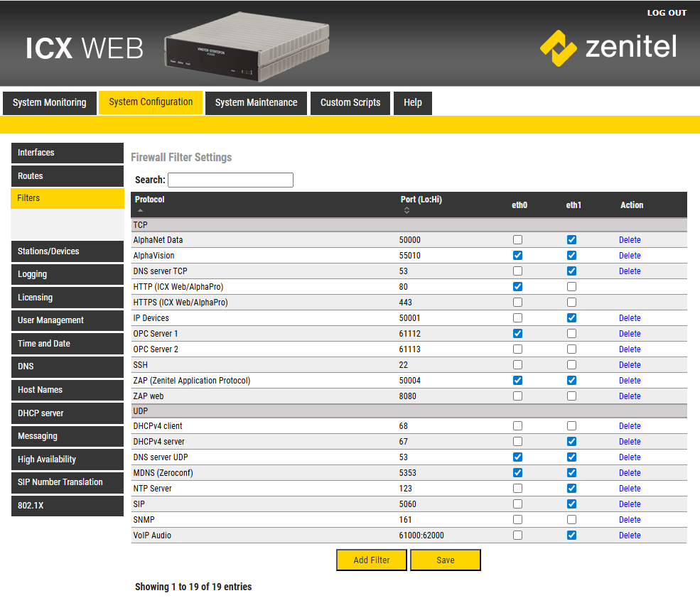The width and height of the screenshot is (700, 598).
Task: Open the Help tab
Action: pyautogui.click(x=413, y=103)
